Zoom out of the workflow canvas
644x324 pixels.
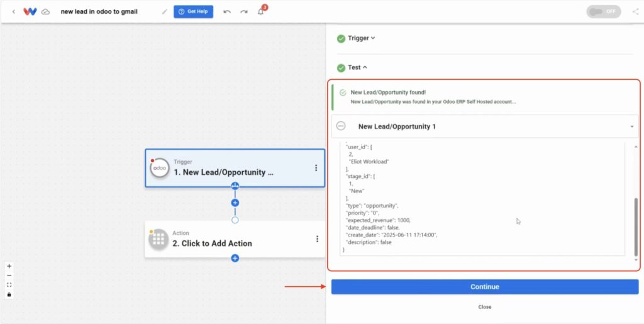pos(9,276)
